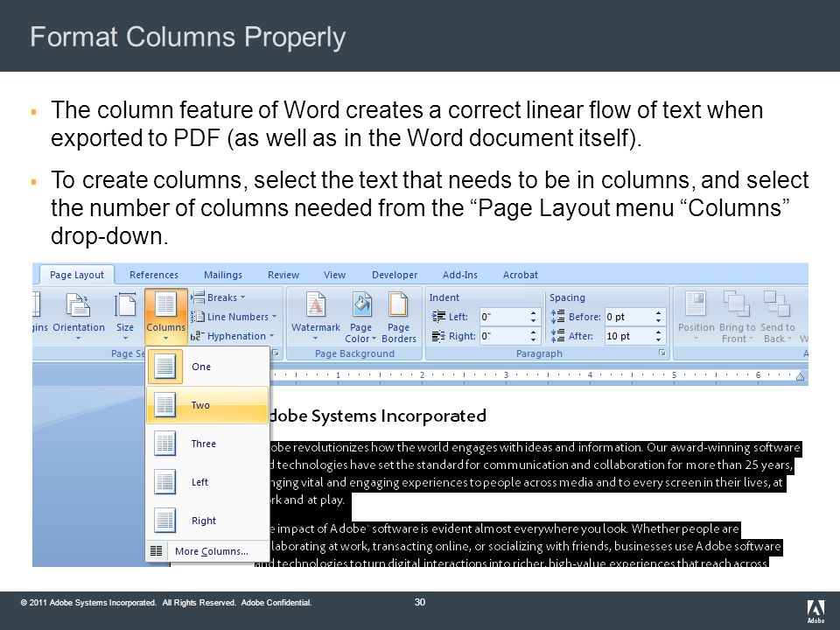Adjust the Spacing Before spinner arrows
840x630 pixels.
coord(658,317)
